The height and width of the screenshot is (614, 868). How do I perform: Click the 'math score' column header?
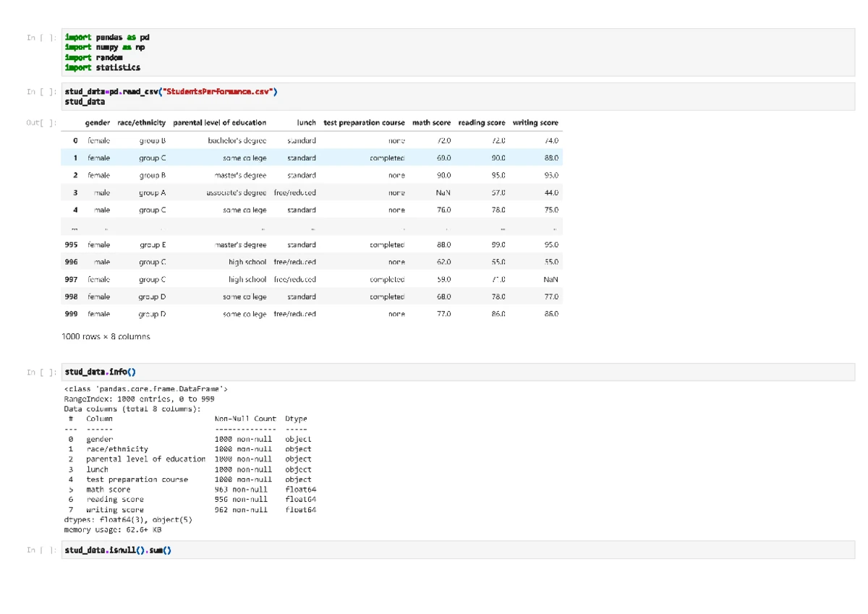tap(432, 123)
